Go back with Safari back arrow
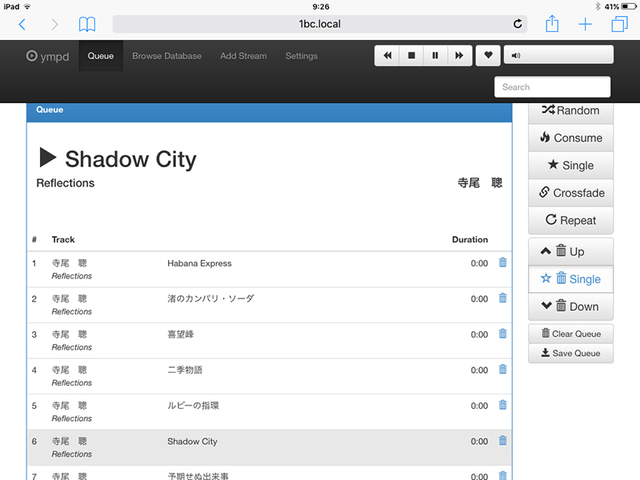 22,24
